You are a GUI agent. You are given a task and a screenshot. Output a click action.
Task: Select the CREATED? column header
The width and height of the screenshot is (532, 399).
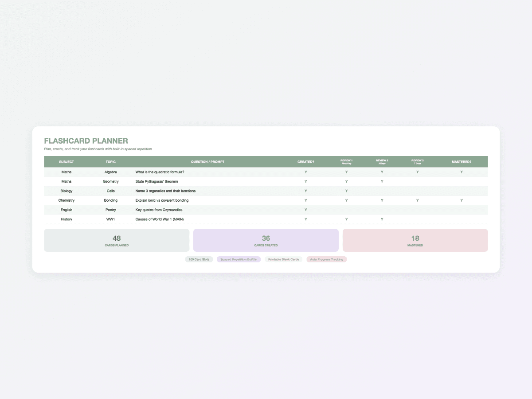(305, 162)
